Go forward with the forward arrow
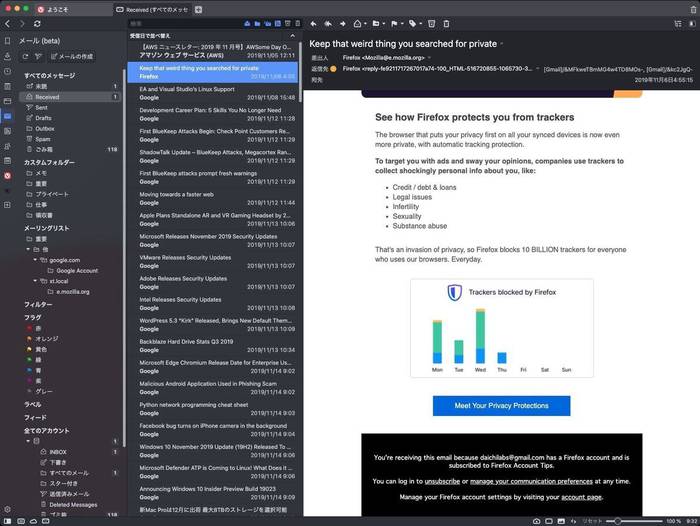 click(21, 24)
